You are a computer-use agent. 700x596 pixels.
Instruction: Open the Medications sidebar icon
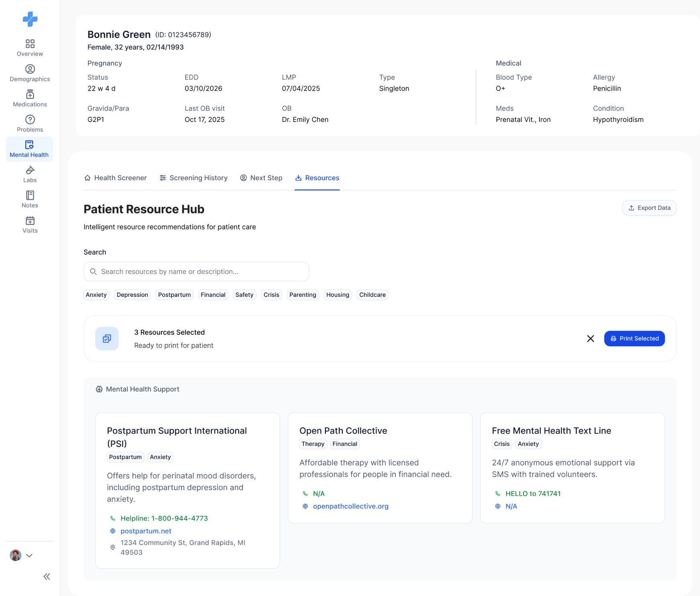pos(30,94)
